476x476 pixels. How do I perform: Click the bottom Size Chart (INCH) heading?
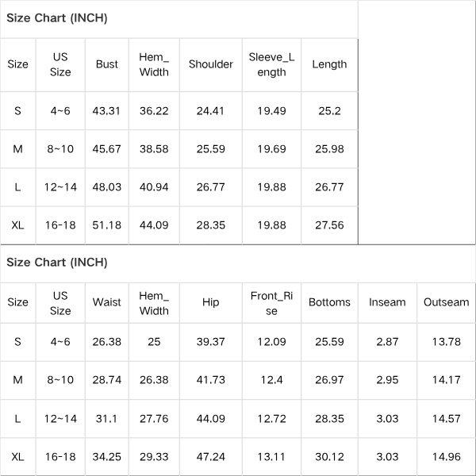click(x=57, y=263)
